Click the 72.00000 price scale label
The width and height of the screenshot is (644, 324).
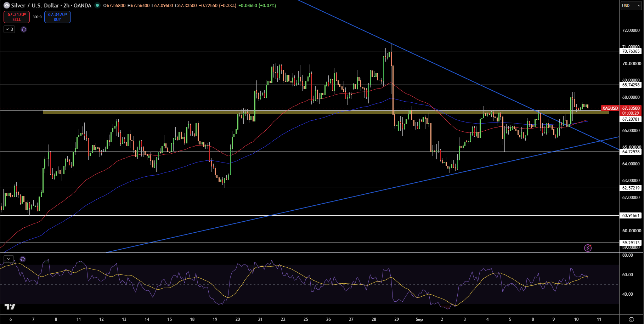pyautogui.click(x=631, y=30)
